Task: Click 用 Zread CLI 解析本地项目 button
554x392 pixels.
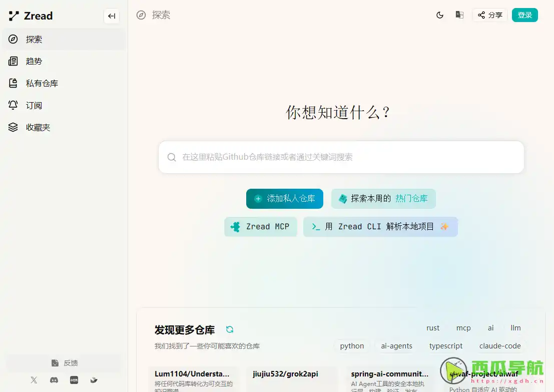Action: click(380, 227)
